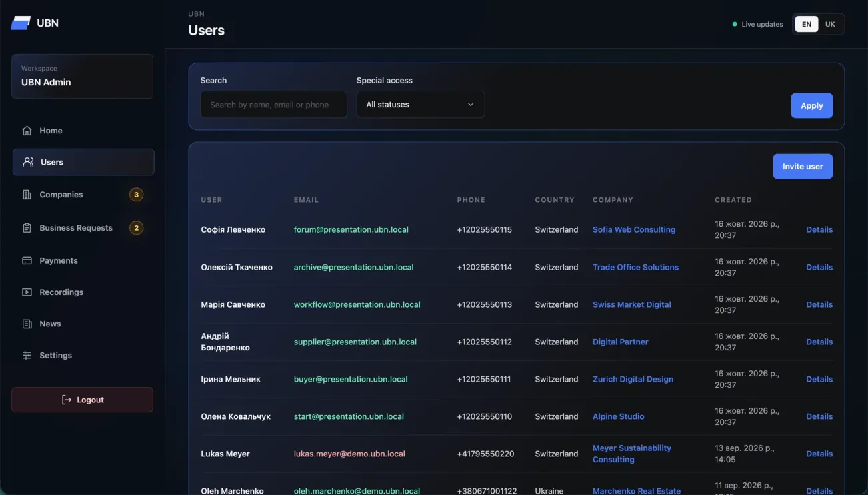Open Zurich Digital Design company link
868x495 pixels.
click(633, 379)
